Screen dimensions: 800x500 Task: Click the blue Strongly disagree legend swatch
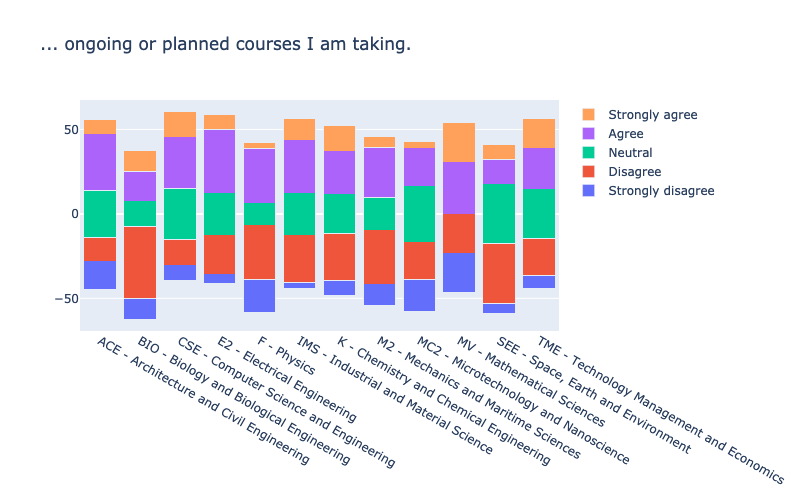click(588, 191)
